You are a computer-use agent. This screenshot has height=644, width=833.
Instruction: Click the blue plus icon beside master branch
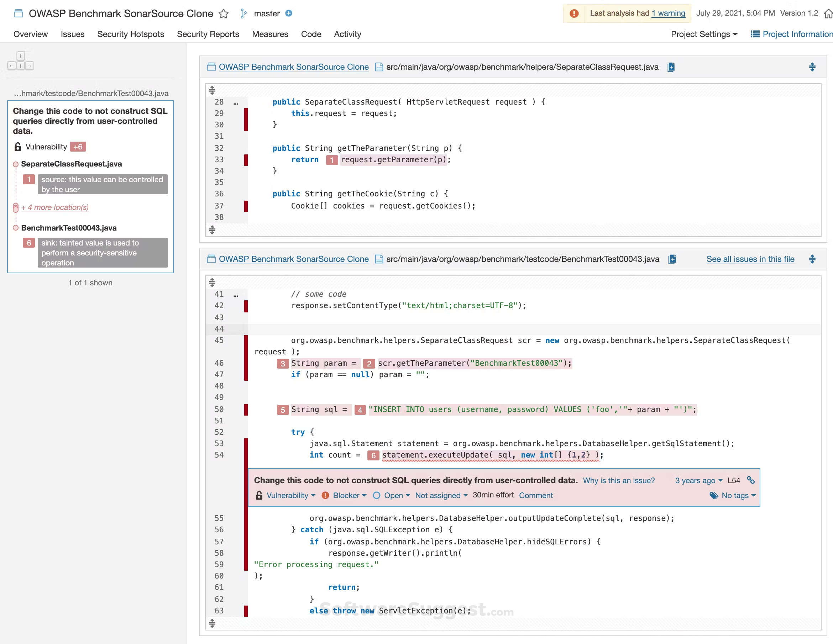(x=289, y=14)
